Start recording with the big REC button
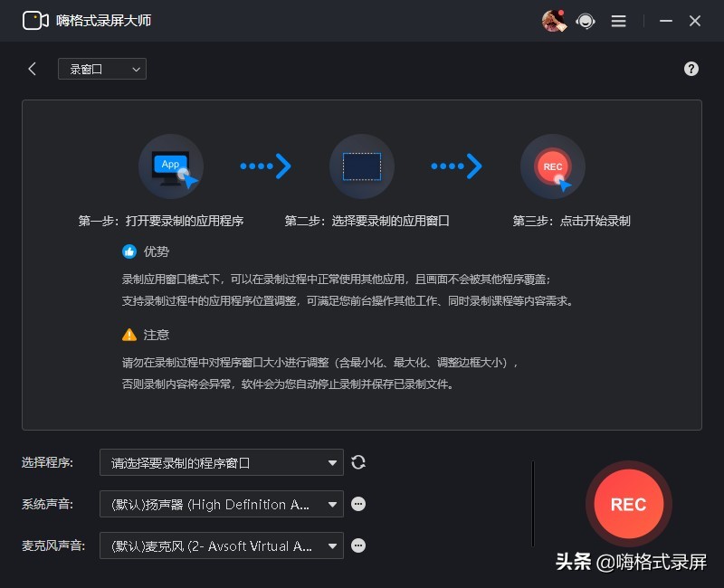This screenshot has height=588, width=724. pos(628,504)
